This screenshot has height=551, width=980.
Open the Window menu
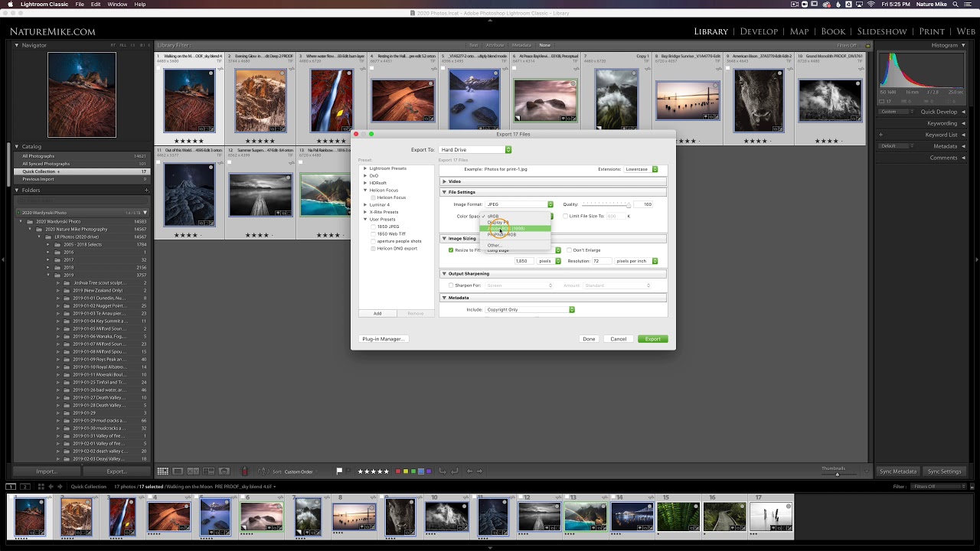pos(117,5)
